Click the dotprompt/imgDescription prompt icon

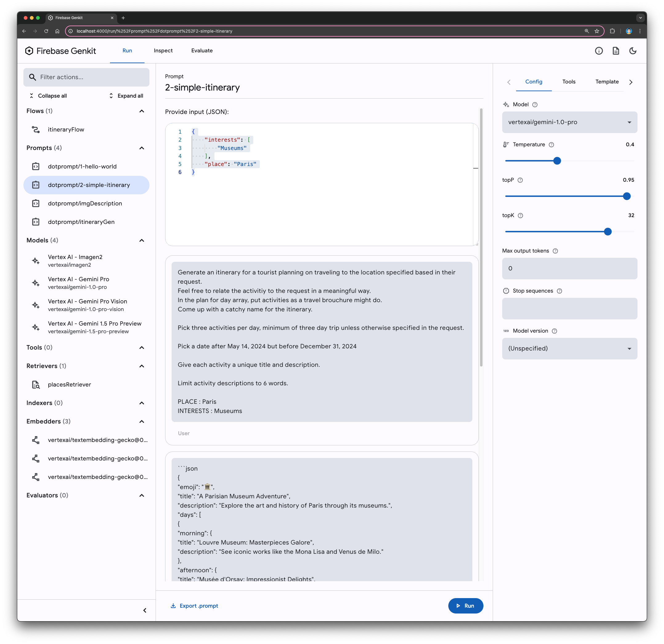point(37,203)
